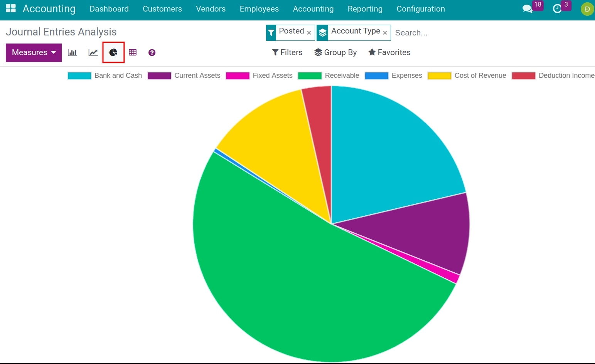Go to the Configuration menu
Viewport: 595px width, 364px height.
(420, 9)
